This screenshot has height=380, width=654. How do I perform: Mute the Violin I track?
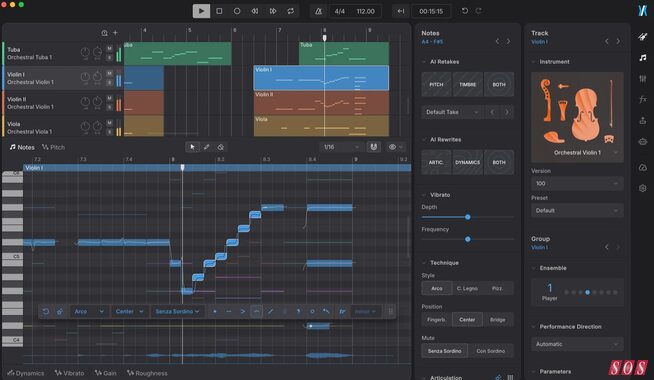click(x=109, y=73)
